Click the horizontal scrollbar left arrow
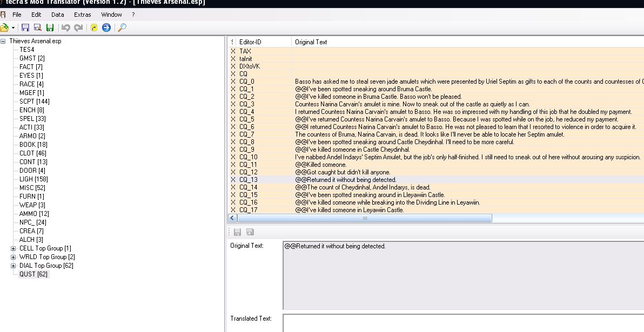Viewport: 644px width, 332px height. (232, 218)
